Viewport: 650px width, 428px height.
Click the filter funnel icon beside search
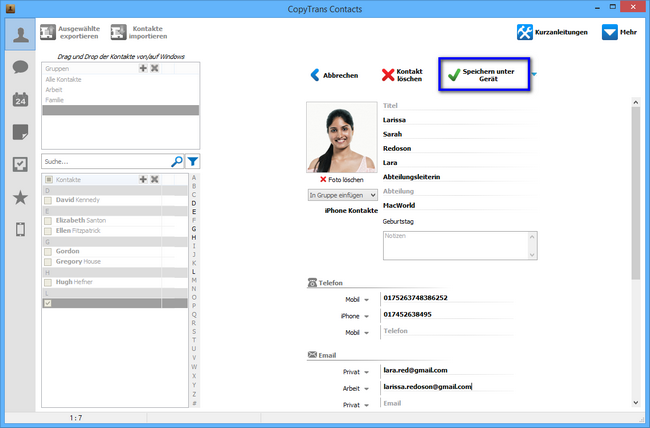[193, 161]
